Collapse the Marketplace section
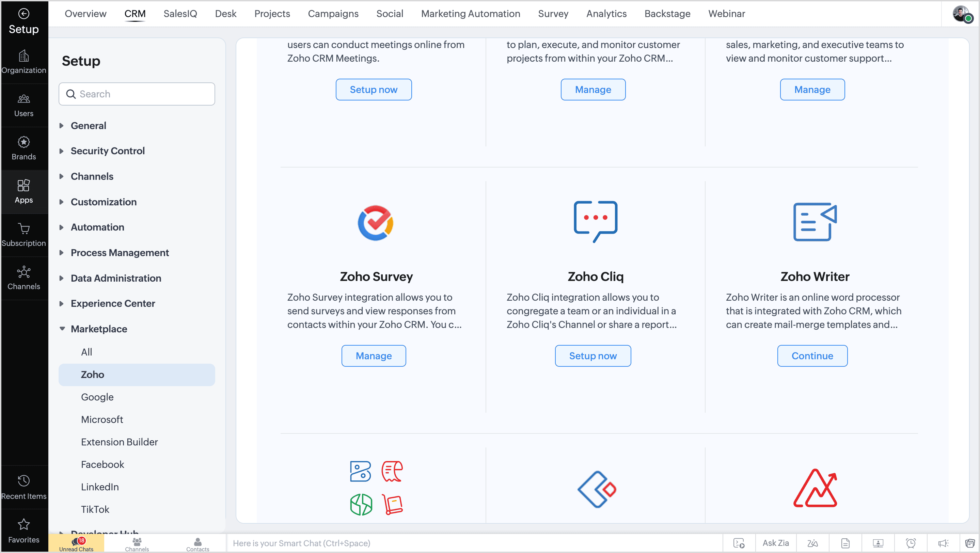The image size is (980, 553). click(98, 329)
